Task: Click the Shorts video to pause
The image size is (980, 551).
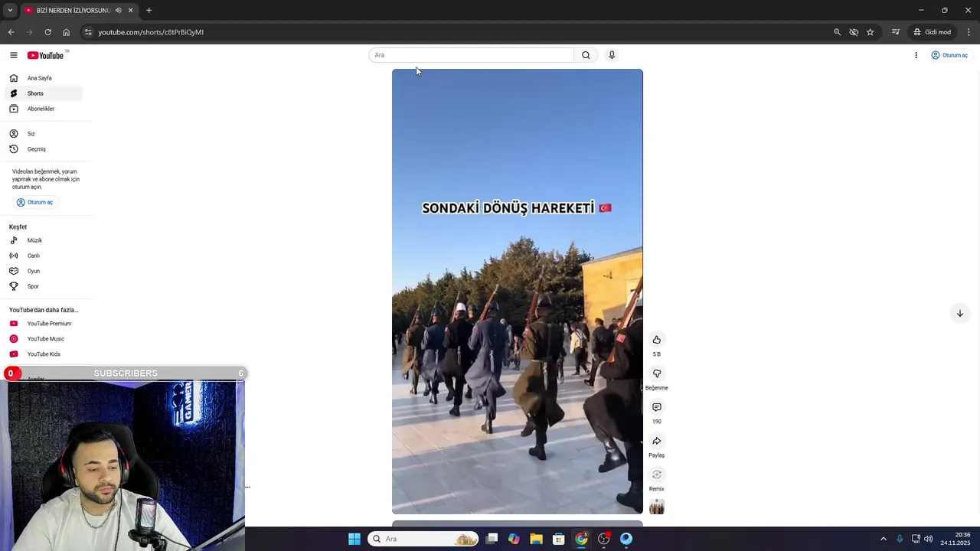Action: (518, 292)
